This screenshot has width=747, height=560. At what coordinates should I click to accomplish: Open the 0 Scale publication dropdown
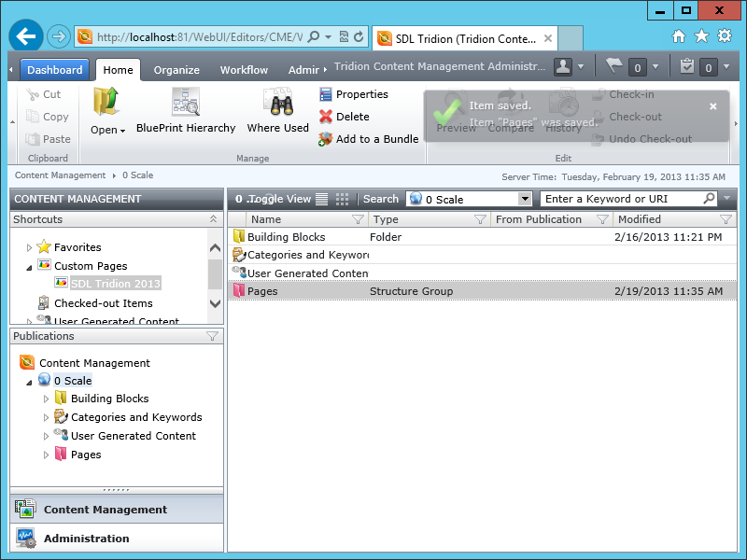[x=524, y=199]
